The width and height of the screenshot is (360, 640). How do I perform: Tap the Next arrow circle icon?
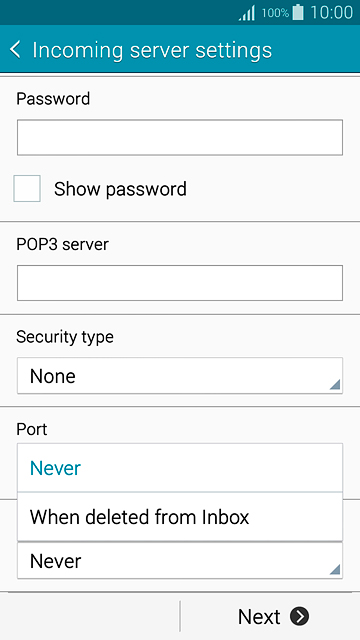pos(299,616)
